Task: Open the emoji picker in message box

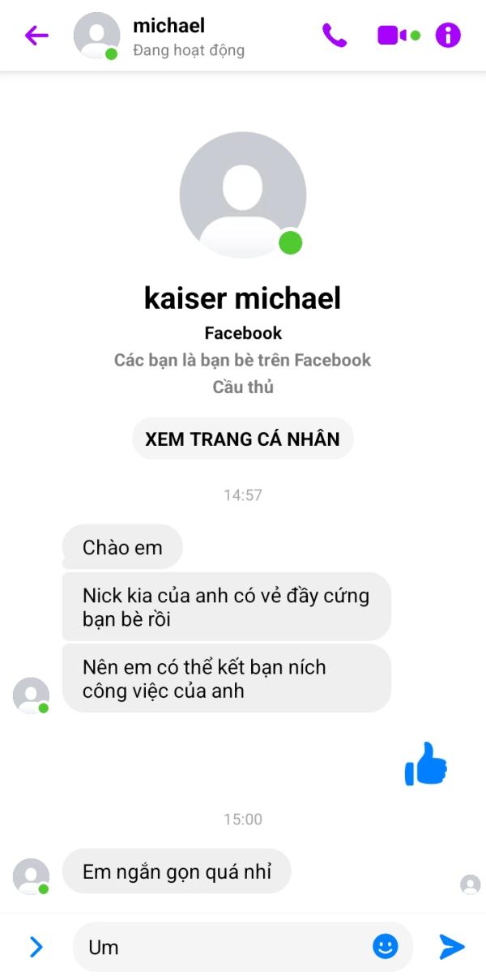Action: tap(386, 945)
